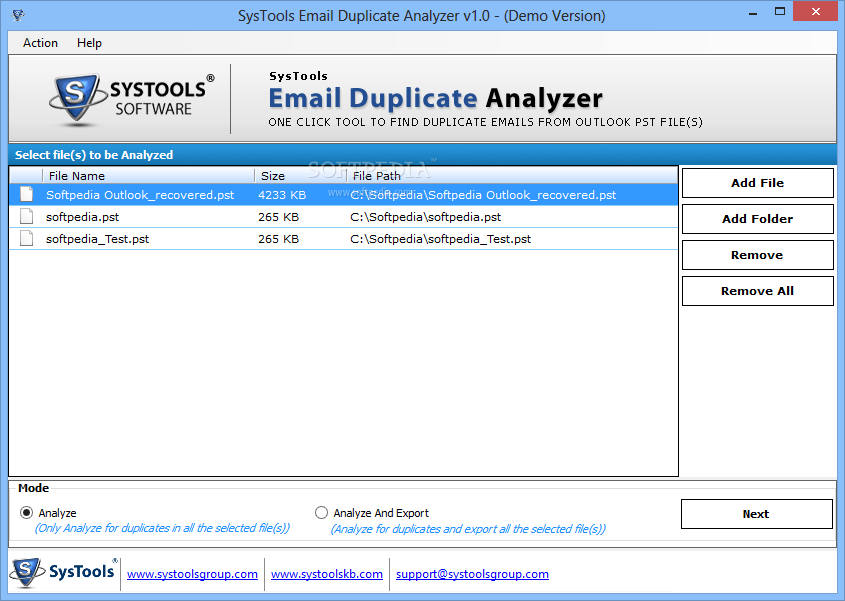
Task: Select the Analyze And Export radio button
Action: [x=321, y=513]
